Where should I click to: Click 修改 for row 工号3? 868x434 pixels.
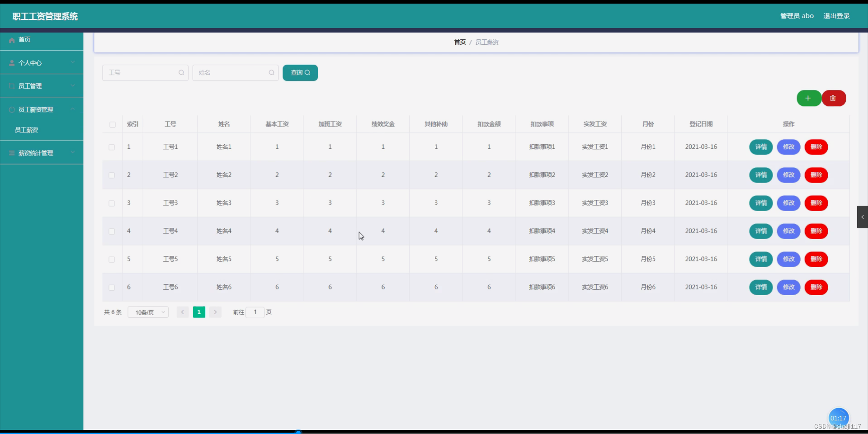(x=788, y=203)
